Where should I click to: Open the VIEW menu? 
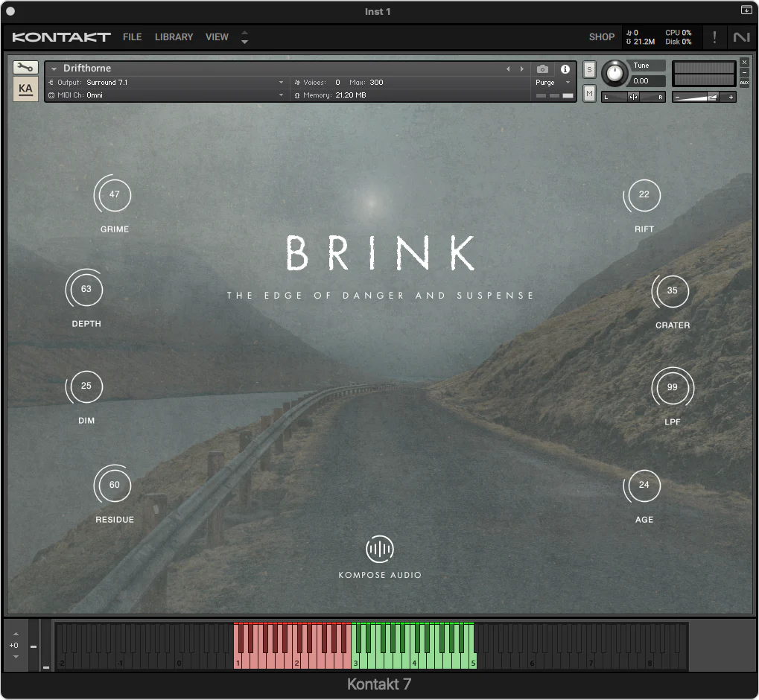217,36
